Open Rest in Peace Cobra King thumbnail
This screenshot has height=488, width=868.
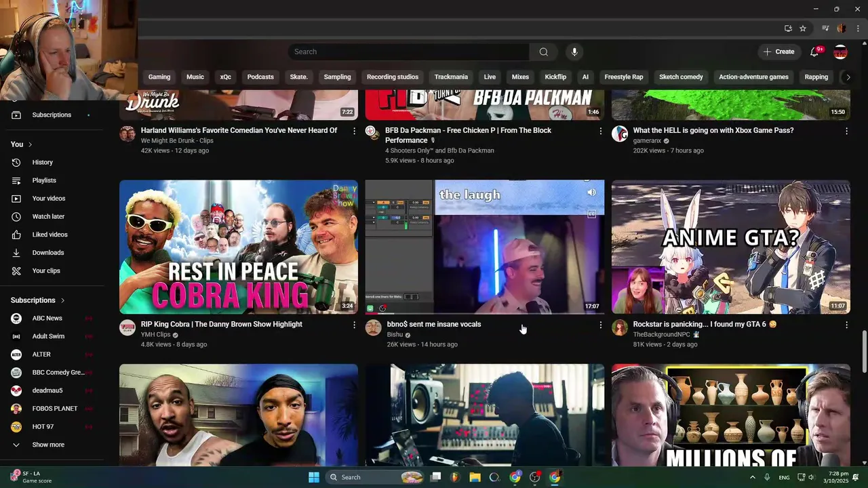[239, 247]
